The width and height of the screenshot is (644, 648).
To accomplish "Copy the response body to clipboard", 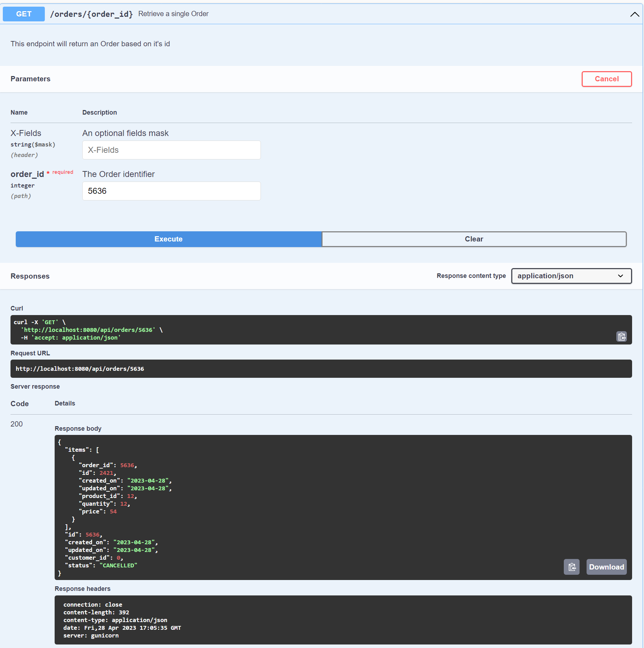I will (572, 567).
